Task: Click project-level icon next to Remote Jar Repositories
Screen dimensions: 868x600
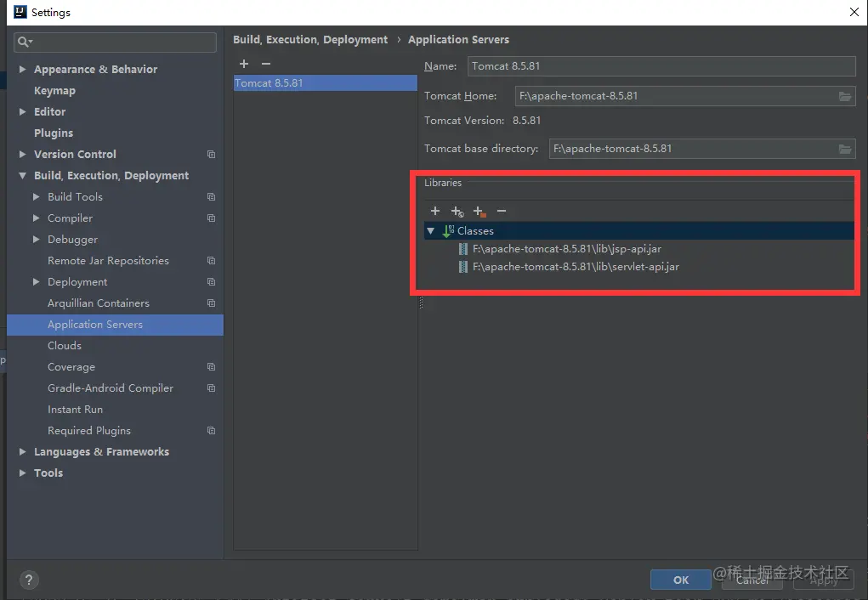Action: coord(211,261)
